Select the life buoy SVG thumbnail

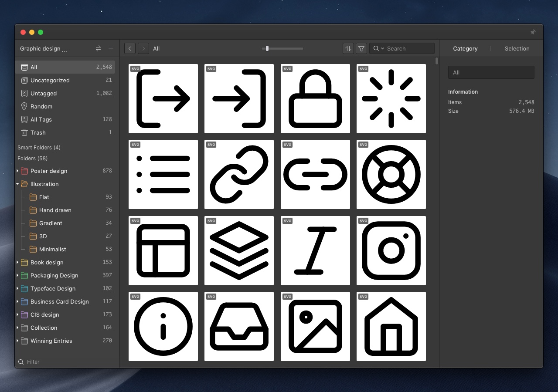click(x=391, y=174)
